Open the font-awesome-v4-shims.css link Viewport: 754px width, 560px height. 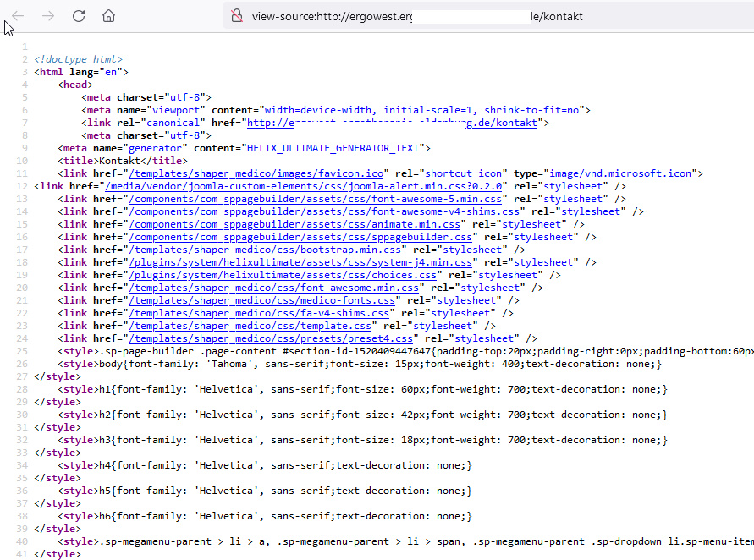coord(322,211)
